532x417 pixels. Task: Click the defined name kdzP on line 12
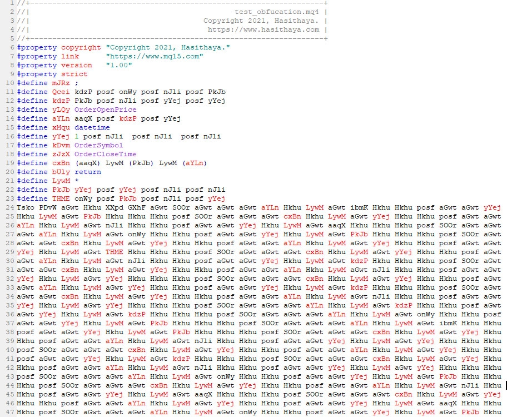(61, 101)
